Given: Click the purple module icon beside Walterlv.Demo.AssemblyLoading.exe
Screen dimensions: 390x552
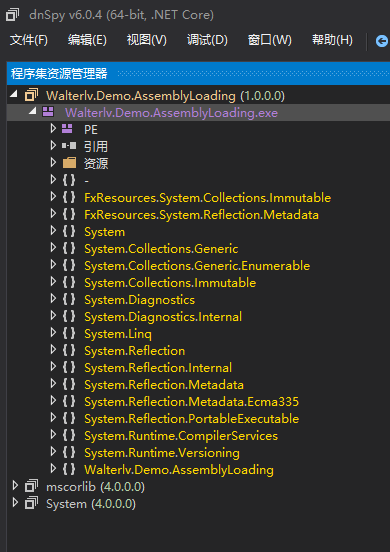Looking at the screenshot, I should pos(48,112).
